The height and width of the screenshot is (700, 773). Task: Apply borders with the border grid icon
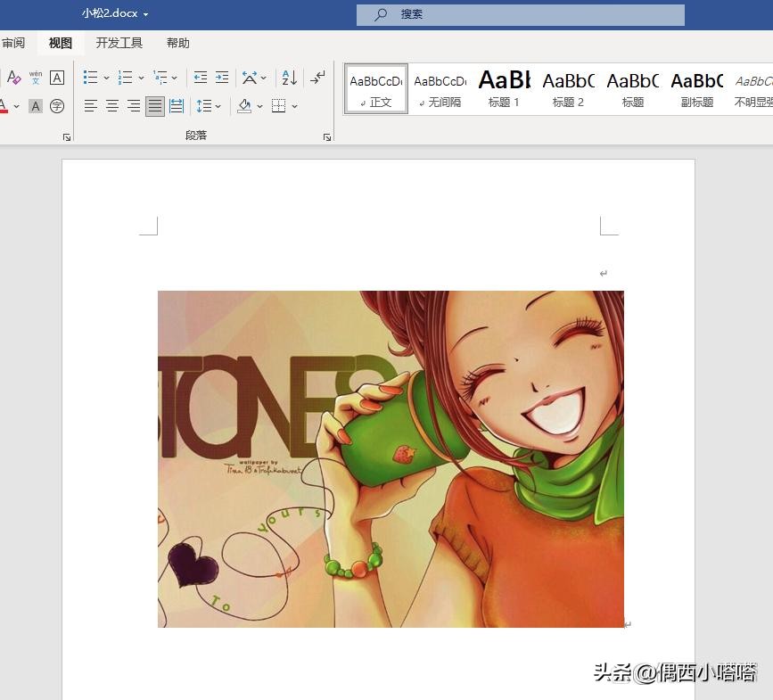(278, 106)
